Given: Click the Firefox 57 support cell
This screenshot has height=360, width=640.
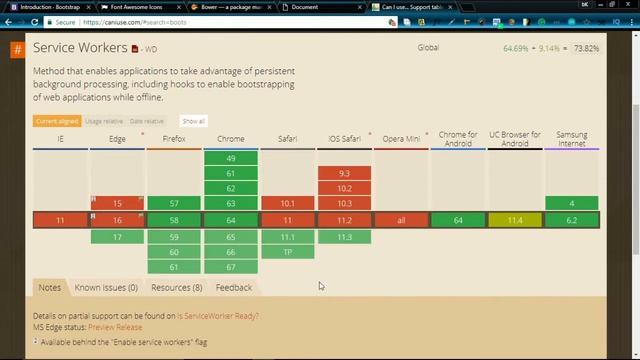Looking at the screenshot, I should [x=174, y=203].
